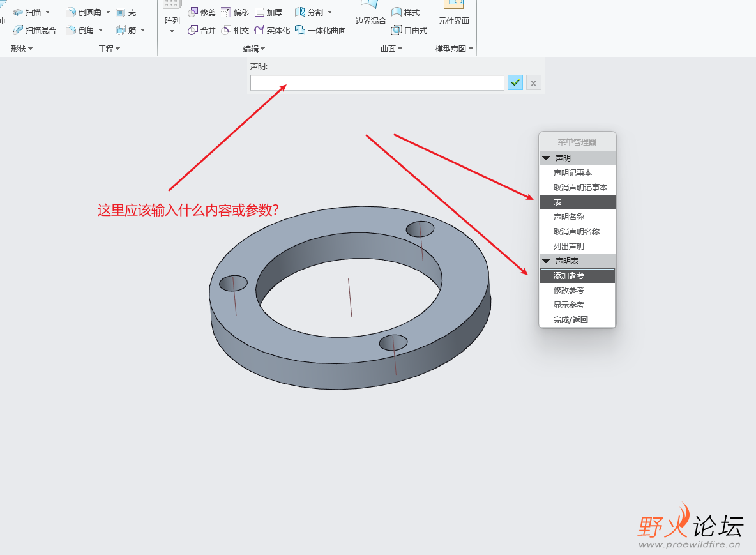Select the Rib (筋) tool

click(126, 30)
